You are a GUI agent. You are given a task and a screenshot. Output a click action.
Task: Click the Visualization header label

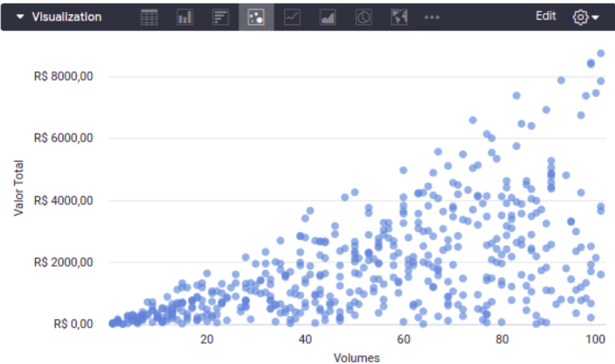67,17
